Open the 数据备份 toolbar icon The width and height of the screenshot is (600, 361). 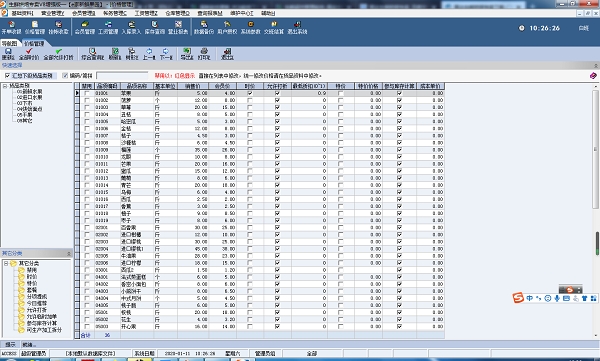[x=204, y=28]
